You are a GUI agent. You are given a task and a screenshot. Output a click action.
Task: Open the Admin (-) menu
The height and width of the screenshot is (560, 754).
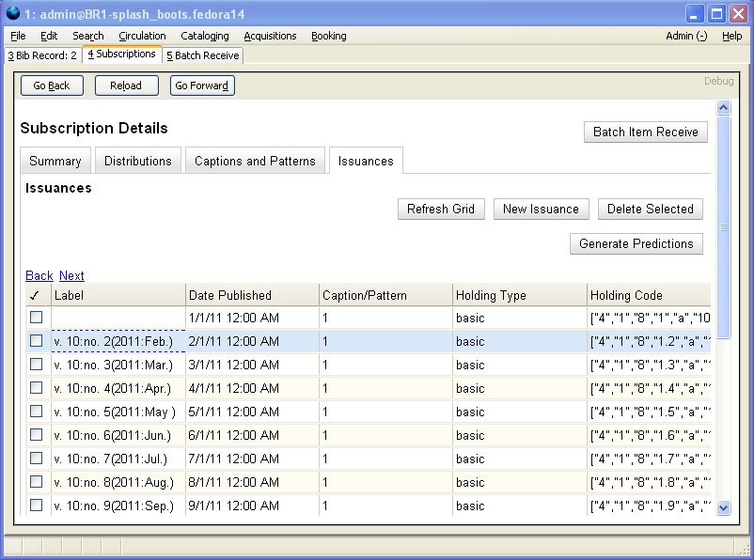(685, 36)
